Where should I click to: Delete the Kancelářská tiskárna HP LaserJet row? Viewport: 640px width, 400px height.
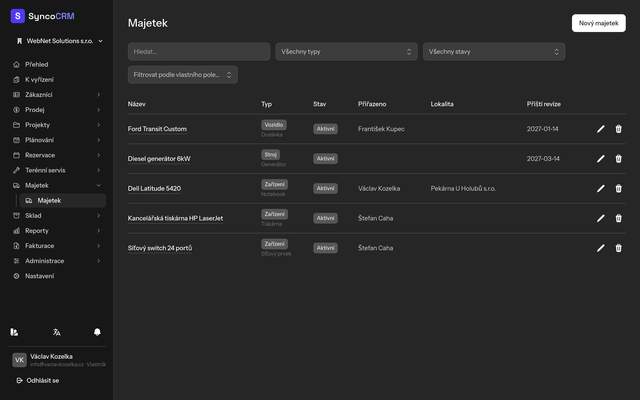click(618, 218)
